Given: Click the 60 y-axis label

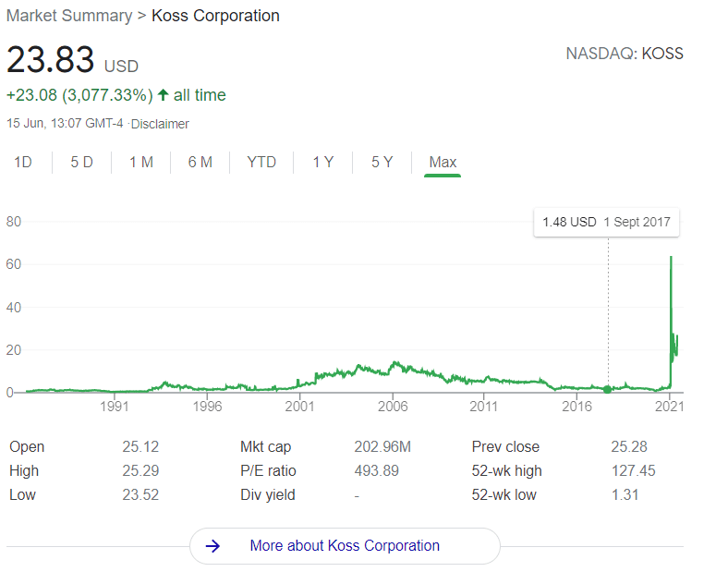Looking at the screenshot, I should [x=14, y=264].
